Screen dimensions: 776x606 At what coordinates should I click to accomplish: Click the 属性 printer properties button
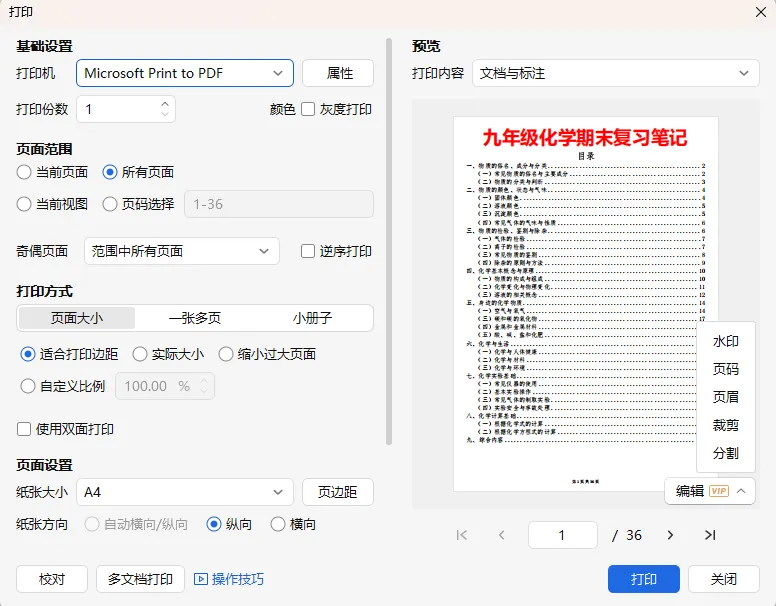click(338, 73)
